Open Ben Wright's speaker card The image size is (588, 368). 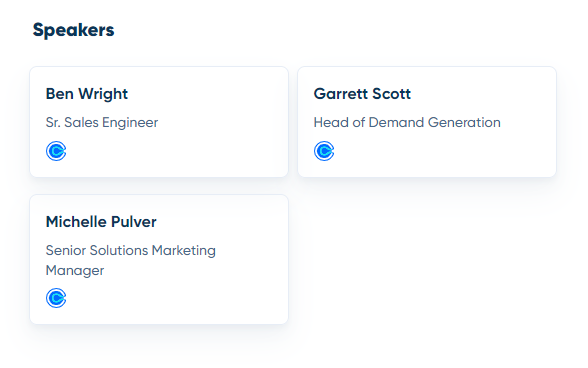click(x=159, y=122)
